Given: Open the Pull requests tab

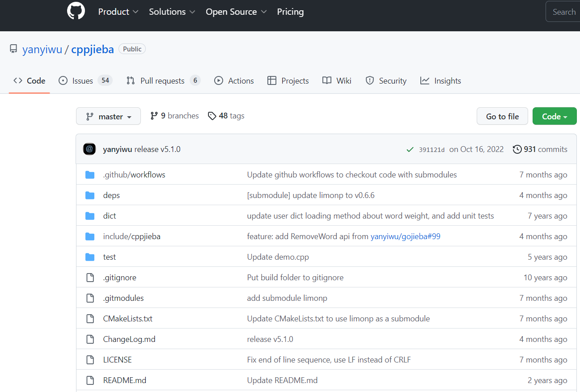Looking at the screenshot, I should coord(163,81).
